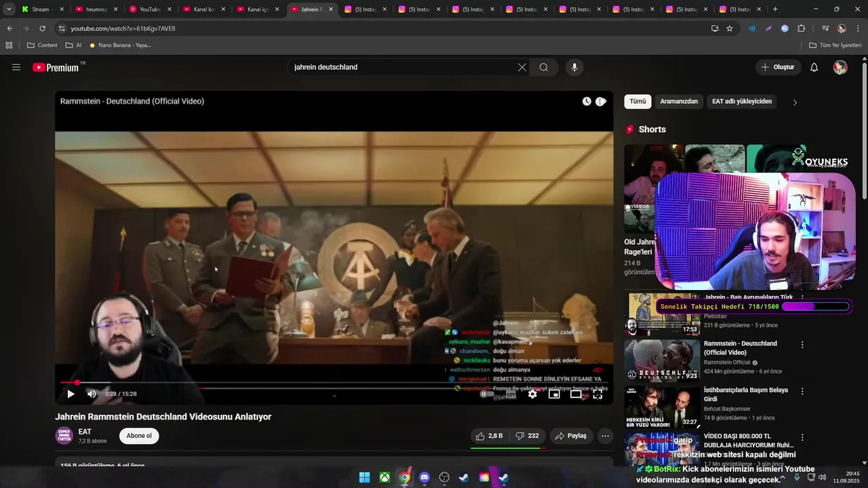868x488 pixels.
Task: Reload the current page
Action: (x=42, y=28)
